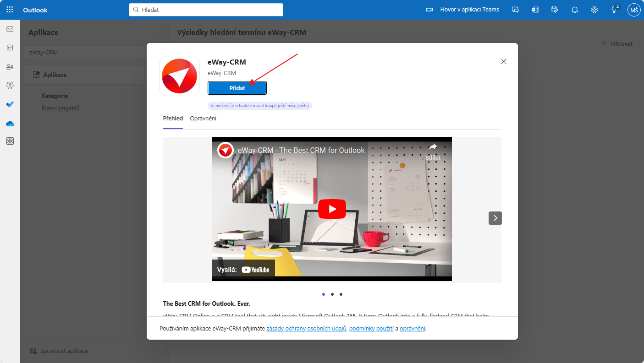Click the Outlook brand label

tap(35, 10)
